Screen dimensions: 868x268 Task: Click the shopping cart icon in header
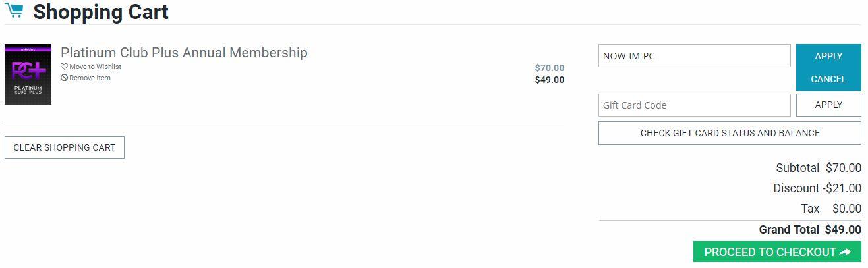point(14,11)
